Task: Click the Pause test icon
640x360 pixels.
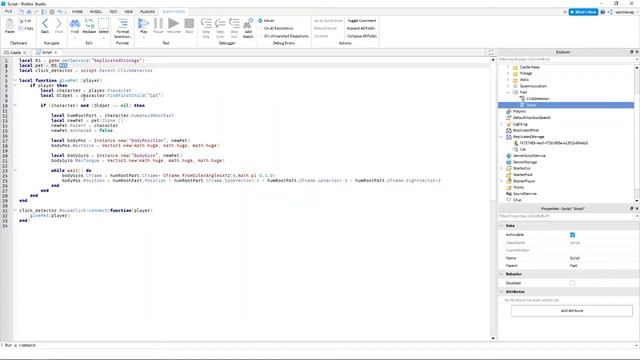Action: click(158, 24)
